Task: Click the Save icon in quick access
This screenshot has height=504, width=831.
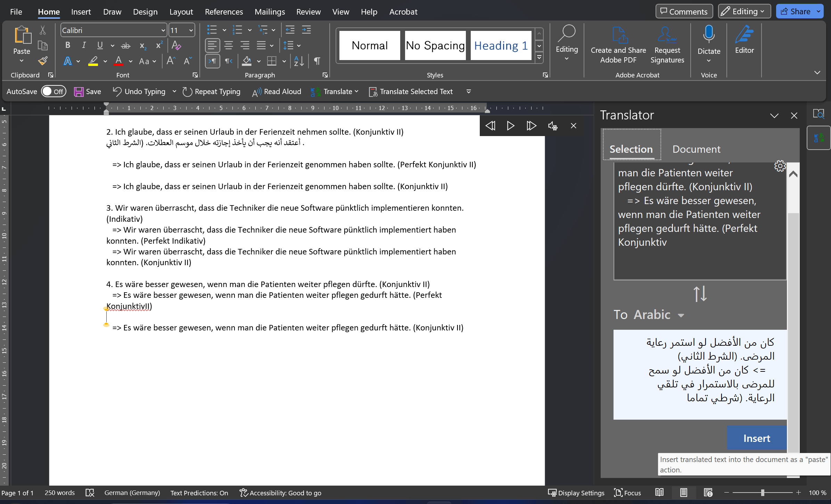Action: [88, 92]
